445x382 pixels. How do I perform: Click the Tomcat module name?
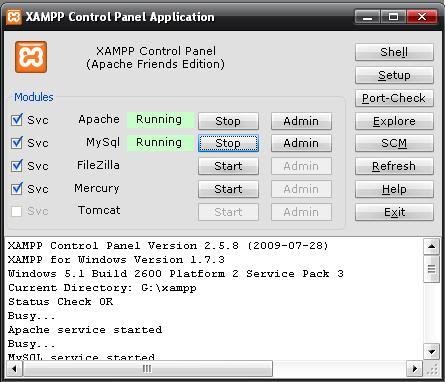point(99,210)
